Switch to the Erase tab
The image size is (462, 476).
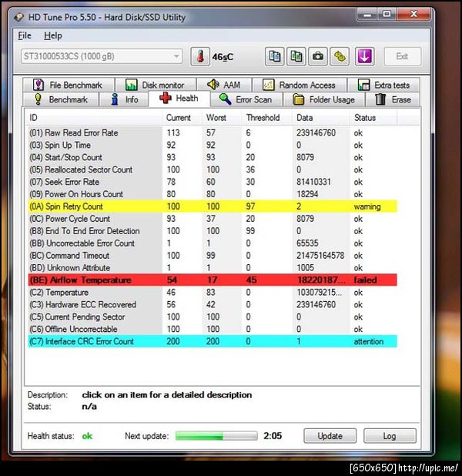tap(393, 99)
